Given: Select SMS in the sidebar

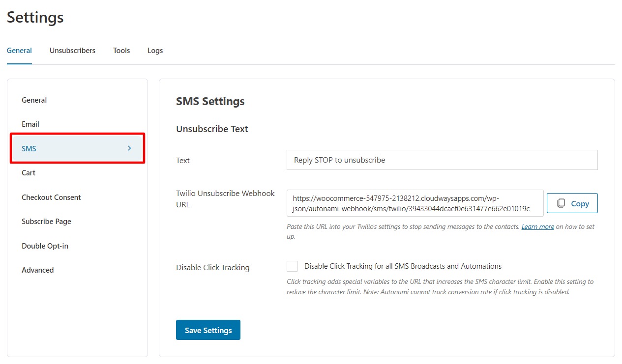Looking at the screenshot, I should 29,148.
